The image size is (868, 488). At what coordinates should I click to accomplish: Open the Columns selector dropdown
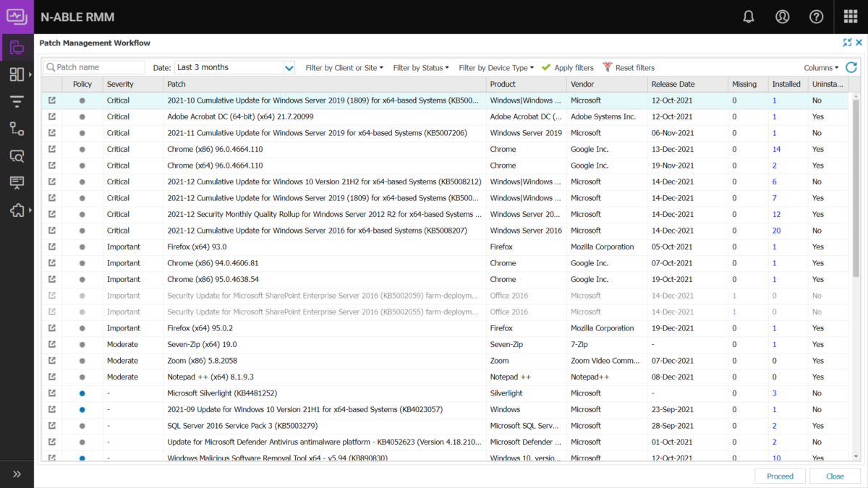click(x=821, y=67)
